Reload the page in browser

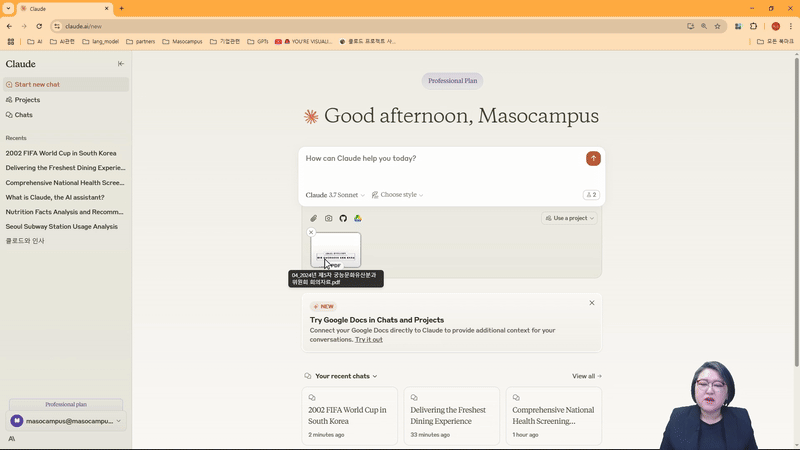[x=38, y=26]
